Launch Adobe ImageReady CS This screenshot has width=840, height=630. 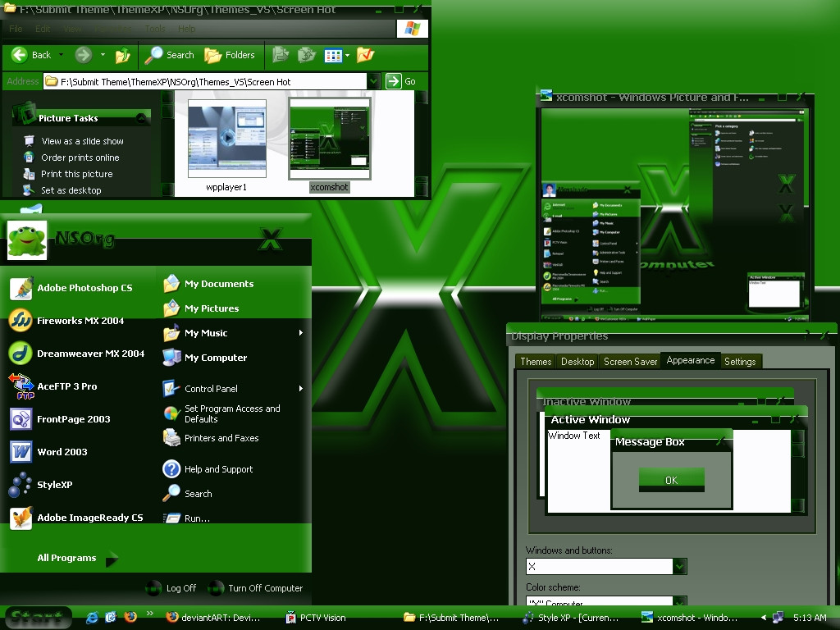(x=76, y=518)
